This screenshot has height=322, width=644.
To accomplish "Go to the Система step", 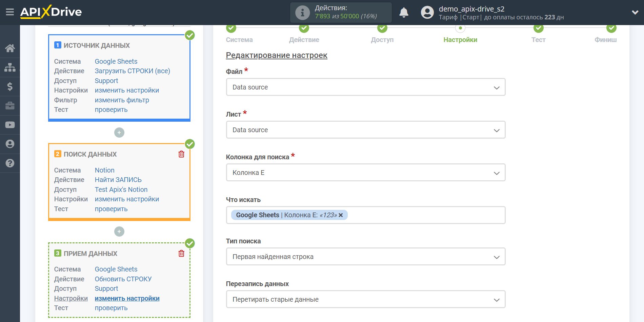I will [239, 40].
